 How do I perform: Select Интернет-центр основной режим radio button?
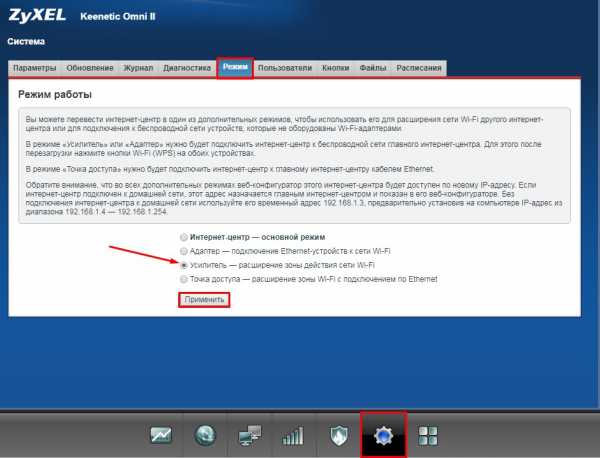[x=184, y=237]
